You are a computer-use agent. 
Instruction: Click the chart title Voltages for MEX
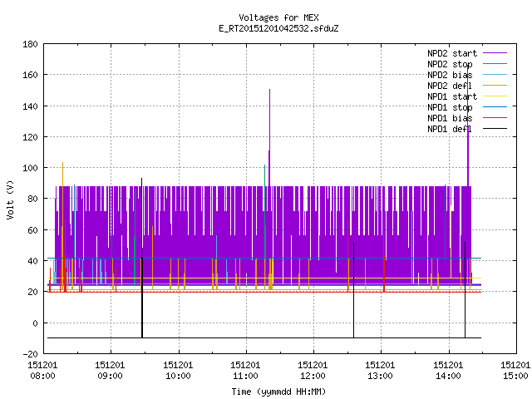pyautogui.click(x=278, y=17)
